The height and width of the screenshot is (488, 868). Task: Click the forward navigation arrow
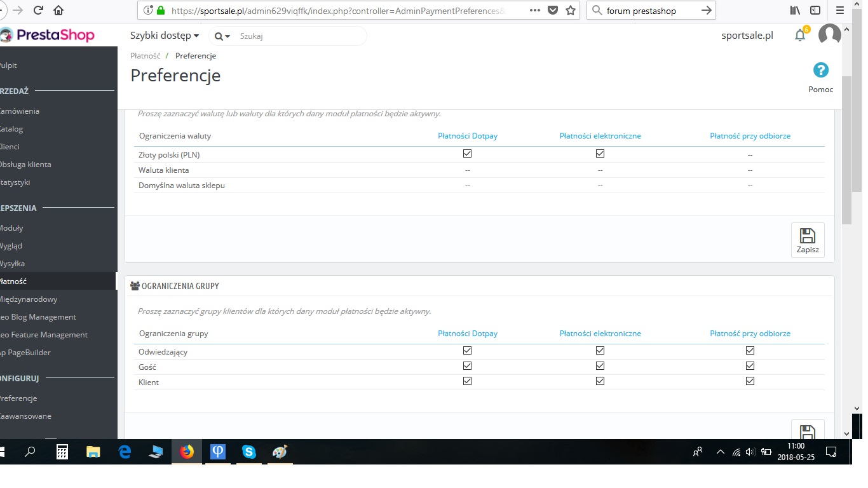[x=18, y=10]
